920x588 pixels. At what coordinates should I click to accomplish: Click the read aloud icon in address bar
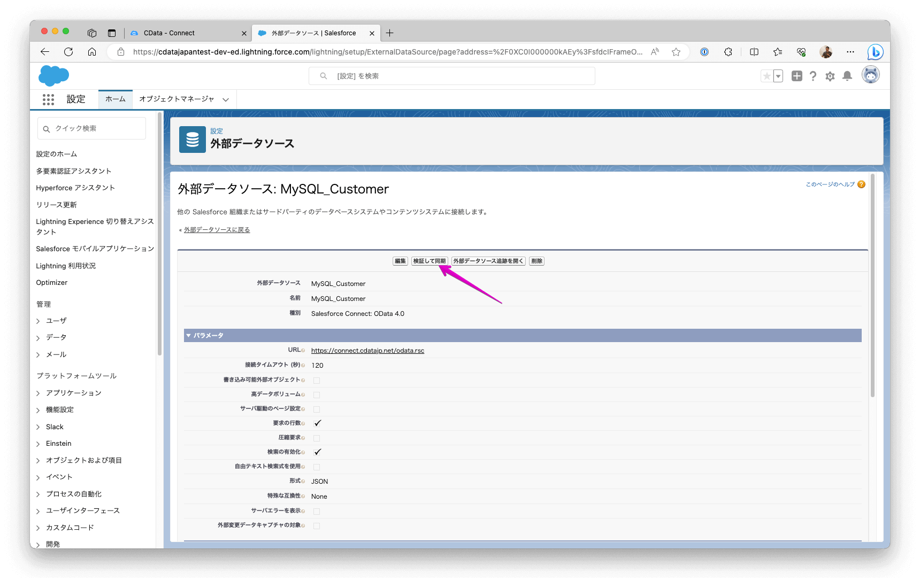[655, 52]
